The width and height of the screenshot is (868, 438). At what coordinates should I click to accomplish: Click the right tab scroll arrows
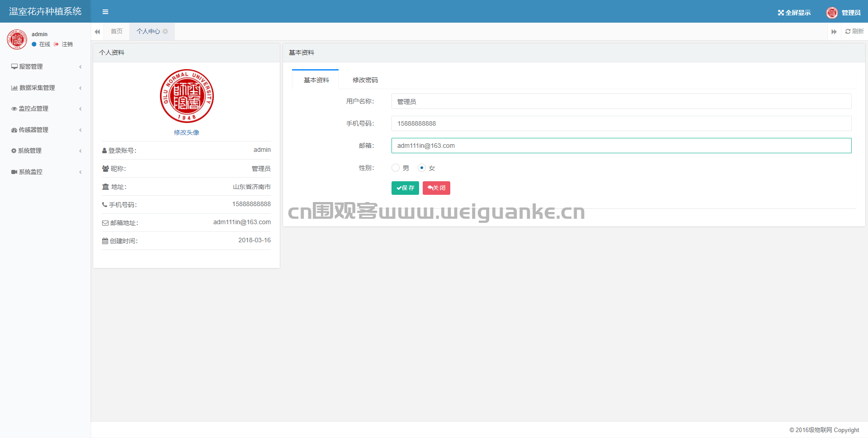[x=834, y=32]
